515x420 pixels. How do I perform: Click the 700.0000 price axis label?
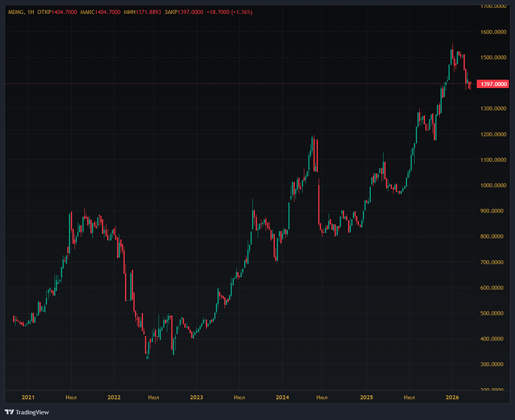click(491, 262)
